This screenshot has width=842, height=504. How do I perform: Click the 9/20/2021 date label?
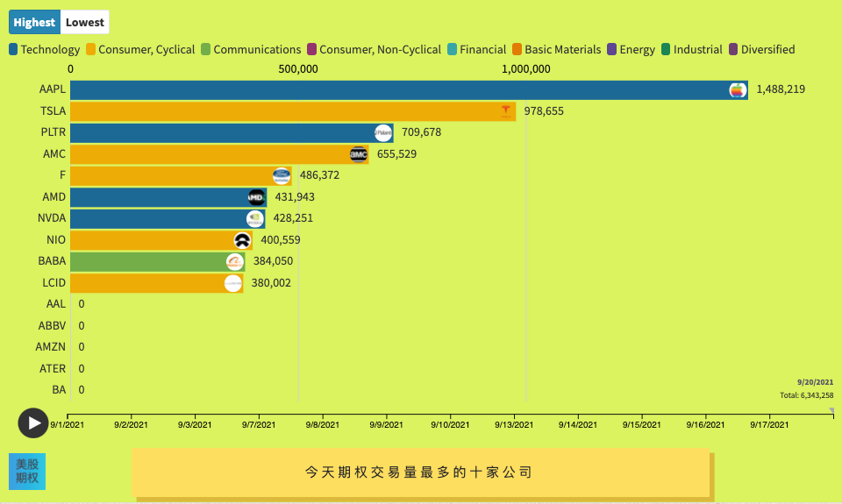[815, 382]
